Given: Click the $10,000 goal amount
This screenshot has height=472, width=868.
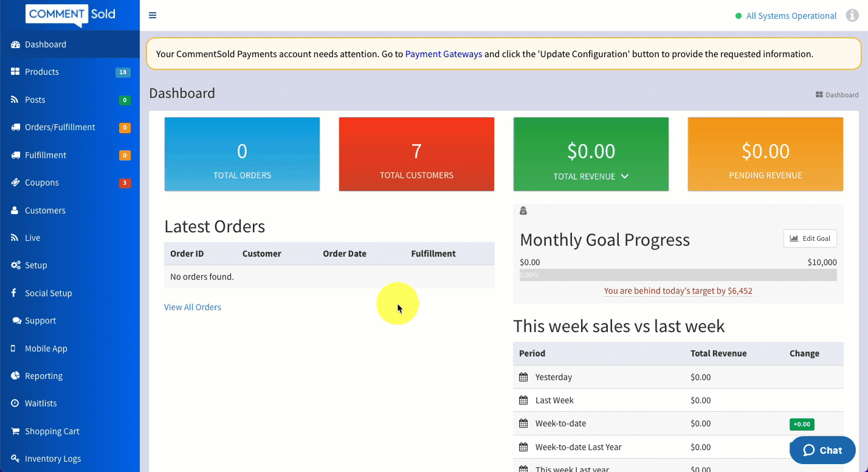Looking at the screenshot, I should (822, 262).
